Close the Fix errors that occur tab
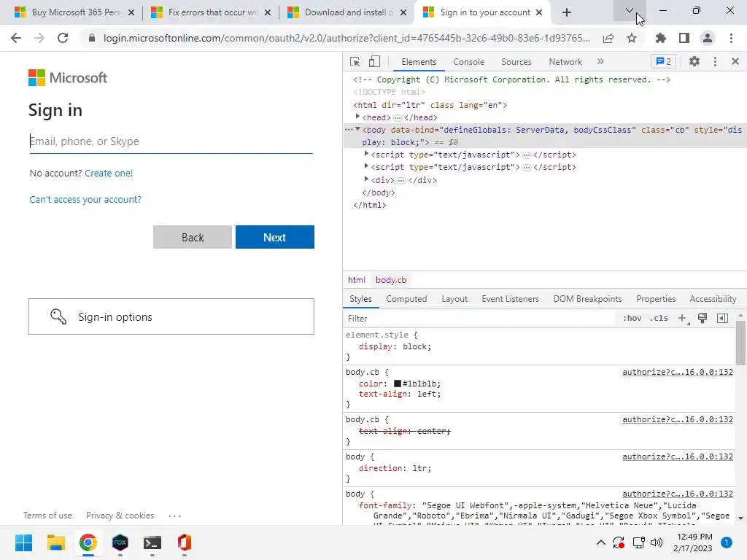Viewport: 747px width, 560px height. tap(268, 12)
